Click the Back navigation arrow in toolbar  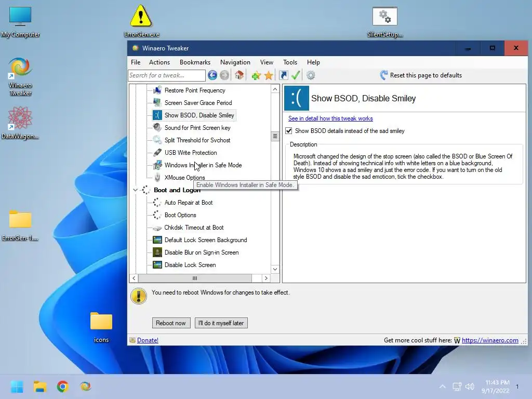(x=212, y=75)
